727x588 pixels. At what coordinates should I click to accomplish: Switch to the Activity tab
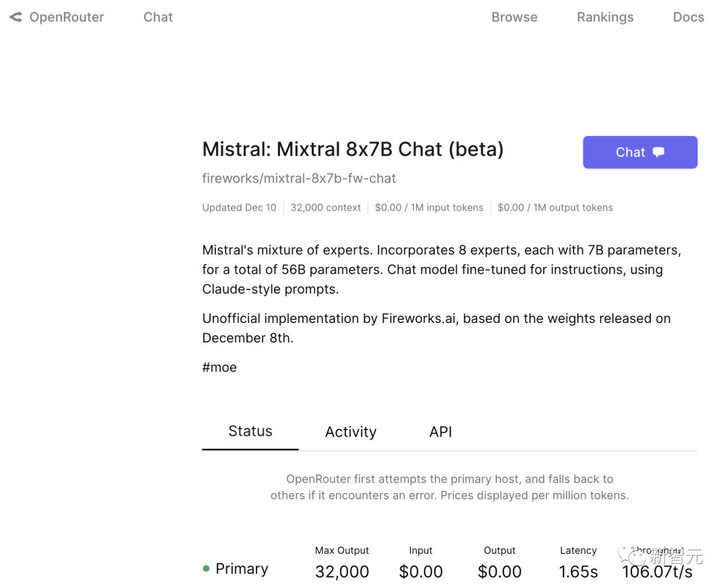[351, 432]
